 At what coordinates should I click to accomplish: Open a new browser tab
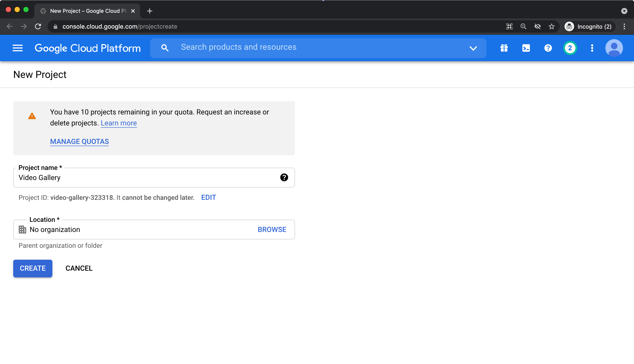point(149,11)
